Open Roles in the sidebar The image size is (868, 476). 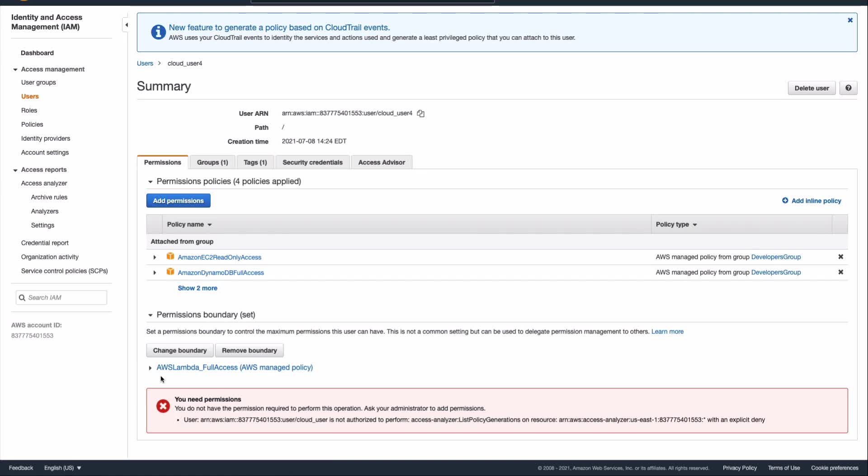tap(29, 110)
